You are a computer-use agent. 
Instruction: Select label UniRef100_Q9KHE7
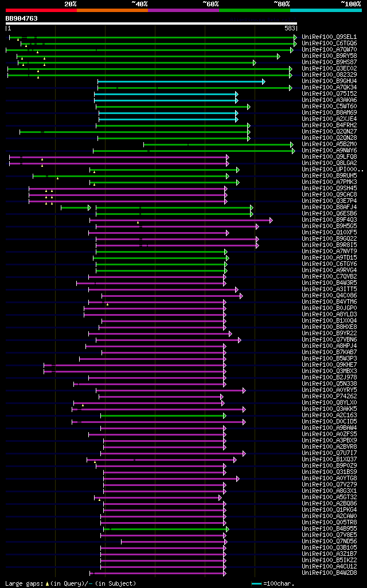point(329,364)
